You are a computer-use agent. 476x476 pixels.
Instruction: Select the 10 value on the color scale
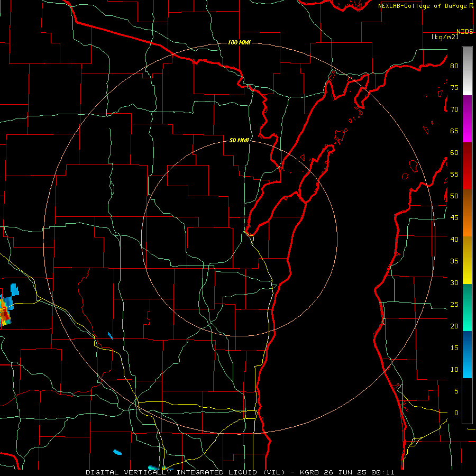point(454,370)
